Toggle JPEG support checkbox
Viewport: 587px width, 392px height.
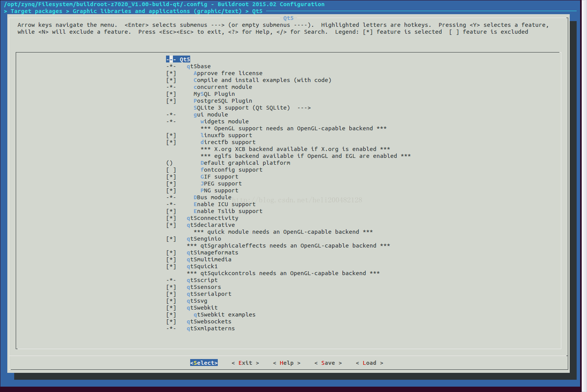tap(171, 184)
